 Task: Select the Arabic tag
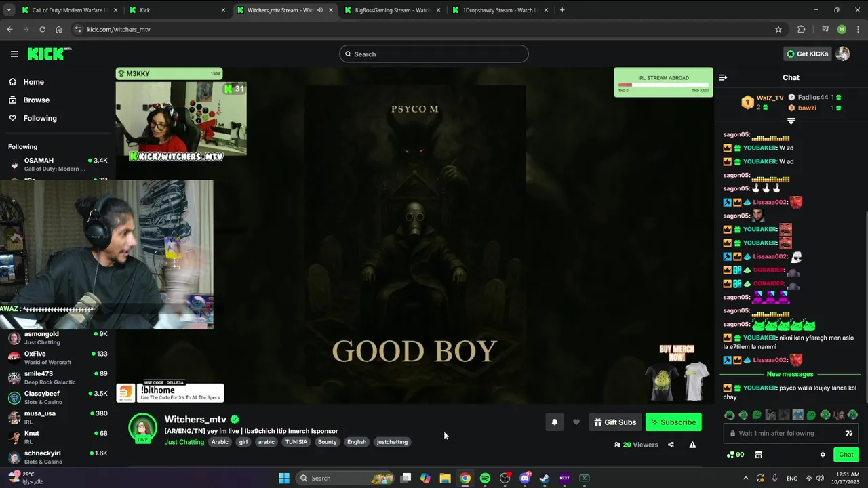pos(220,442)
